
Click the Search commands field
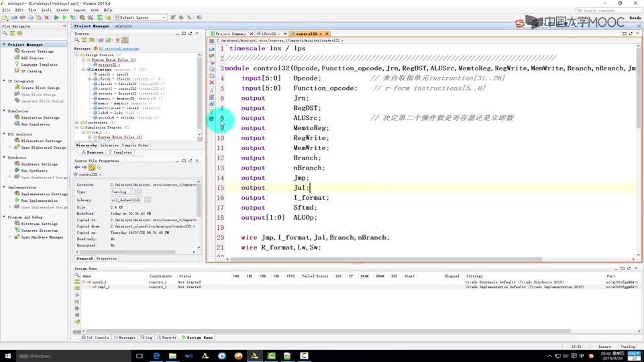[606, 10]
